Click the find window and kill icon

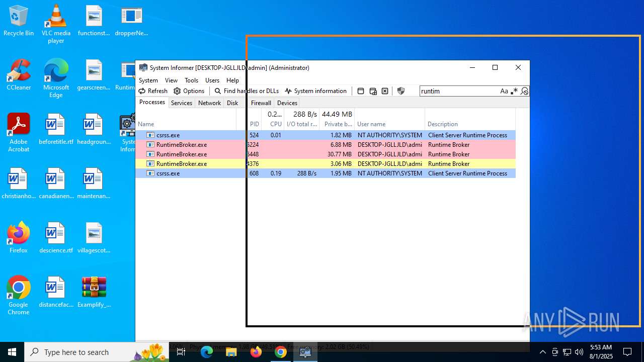pyautogui.click(x=385, y=91)
